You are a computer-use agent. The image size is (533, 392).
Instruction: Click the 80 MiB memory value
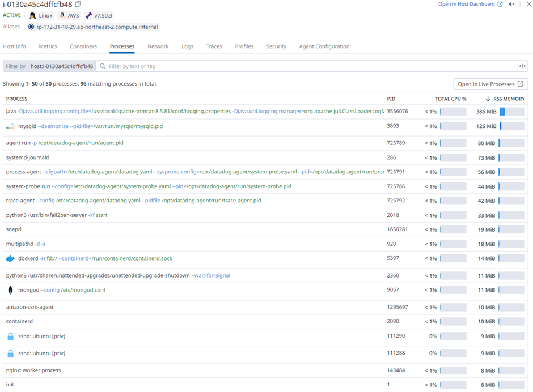pos(487,143)
